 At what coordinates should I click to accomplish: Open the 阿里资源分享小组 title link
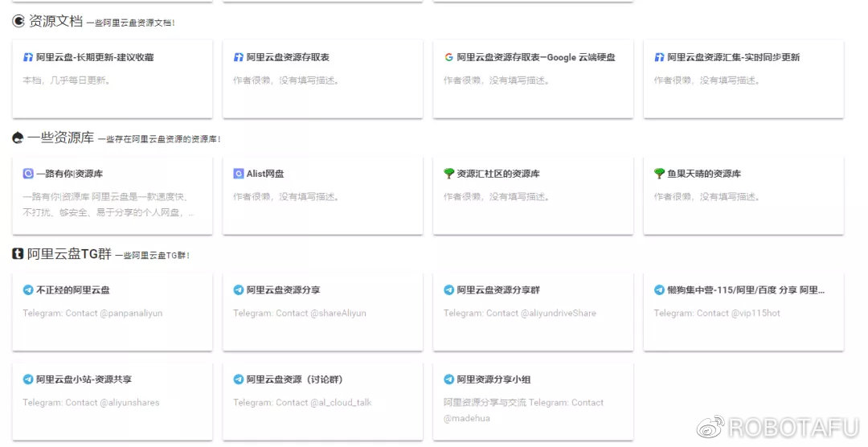[x=493, y=379]
